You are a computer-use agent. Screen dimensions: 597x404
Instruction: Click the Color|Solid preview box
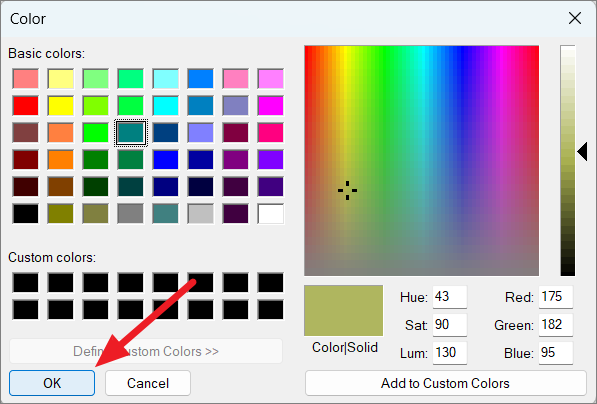(x=343, y=311)
